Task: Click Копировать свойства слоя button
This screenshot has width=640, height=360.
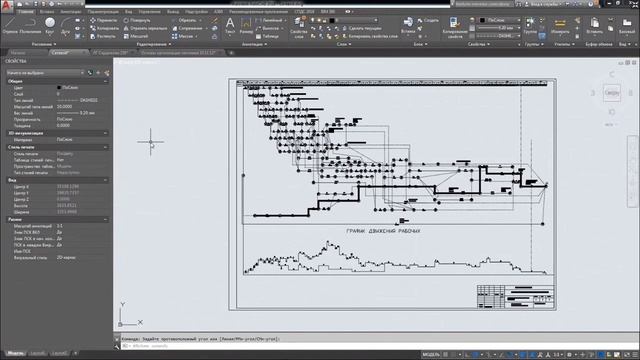Action: click(x=369, y=36)
